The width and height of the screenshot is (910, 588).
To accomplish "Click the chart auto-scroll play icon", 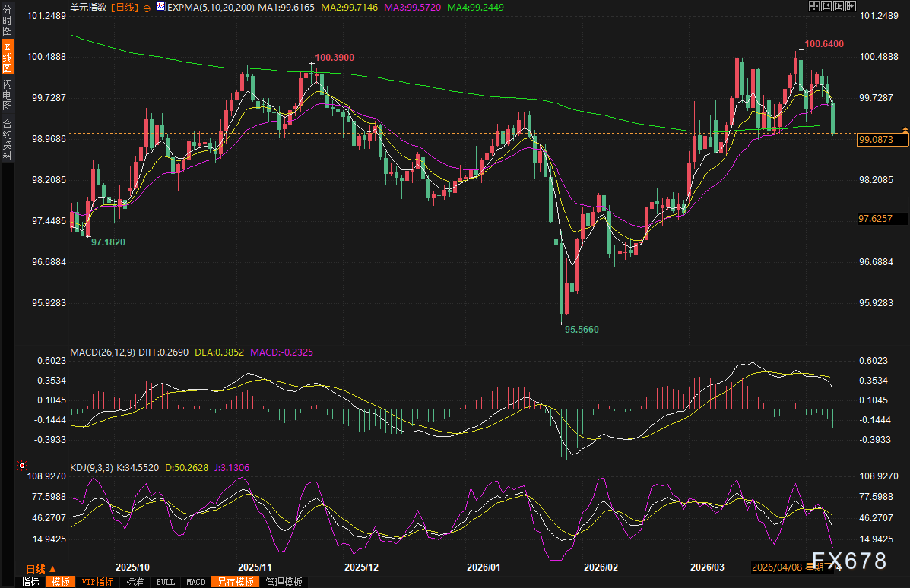I will coord(838,6).
